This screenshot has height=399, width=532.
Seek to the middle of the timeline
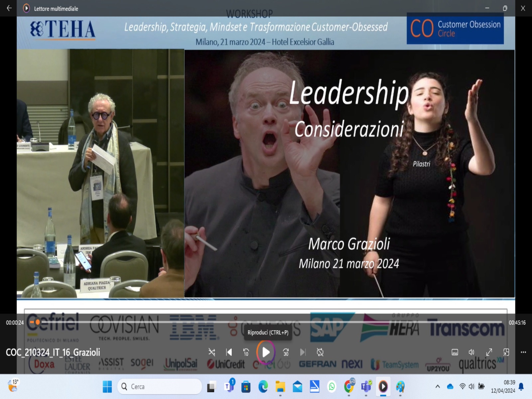[266, 322]
